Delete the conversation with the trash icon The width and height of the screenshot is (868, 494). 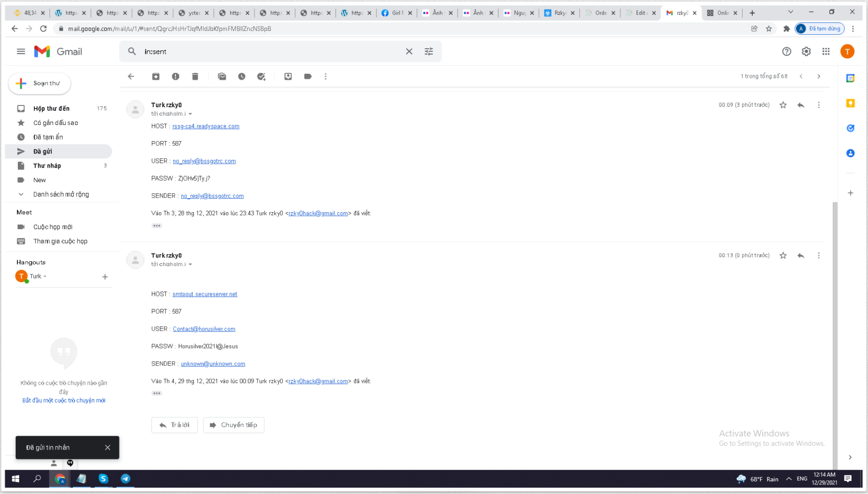[195, 76]
